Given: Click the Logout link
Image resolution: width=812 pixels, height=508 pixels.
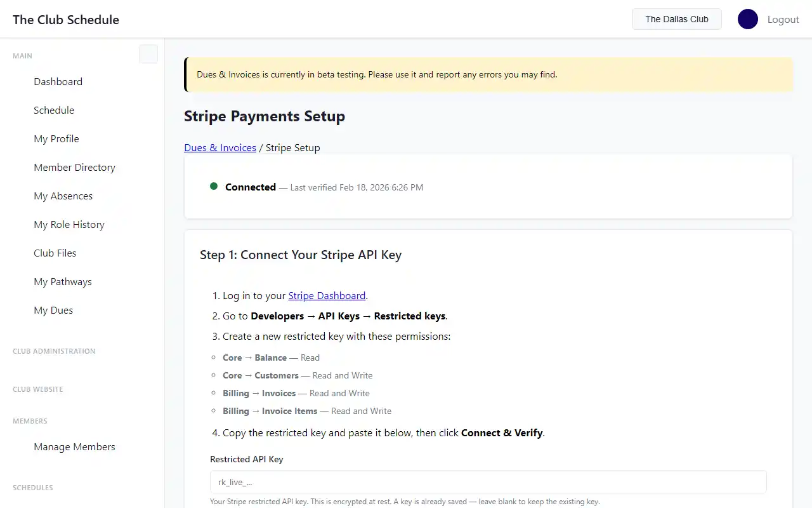Looking at the screenshot, I should pos(783,20).
